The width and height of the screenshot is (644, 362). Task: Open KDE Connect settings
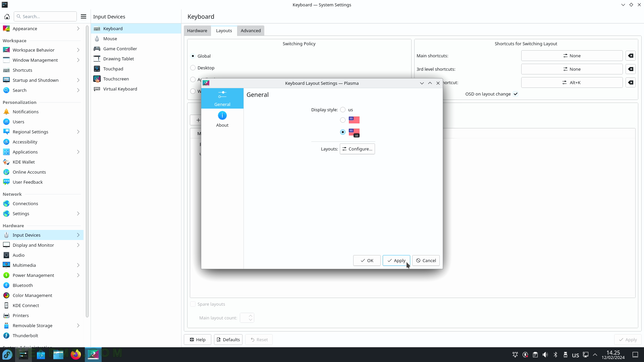[42, 305]
